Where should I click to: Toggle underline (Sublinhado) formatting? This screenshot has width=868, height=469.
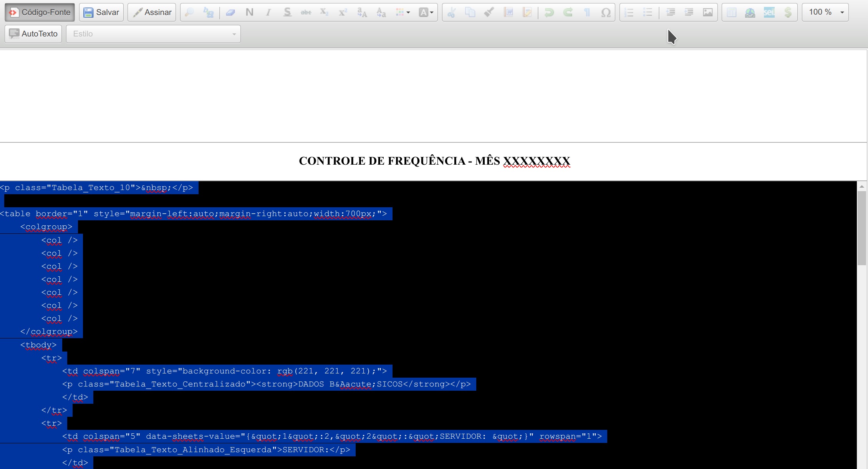[287, 12]
